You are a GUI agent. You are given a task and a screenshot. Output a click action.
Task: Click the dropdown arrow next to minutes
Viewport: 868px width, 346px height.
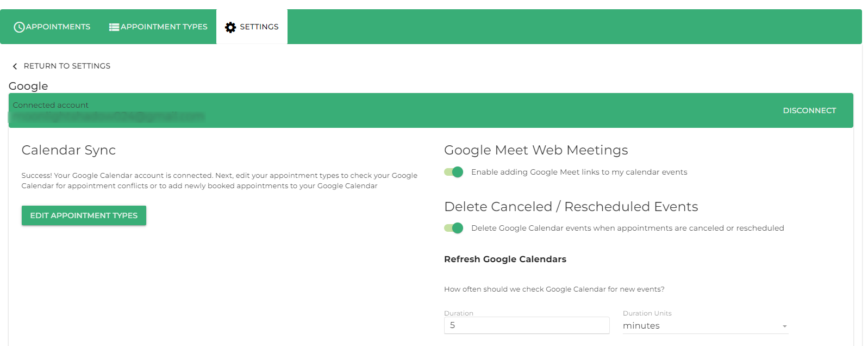784,325
